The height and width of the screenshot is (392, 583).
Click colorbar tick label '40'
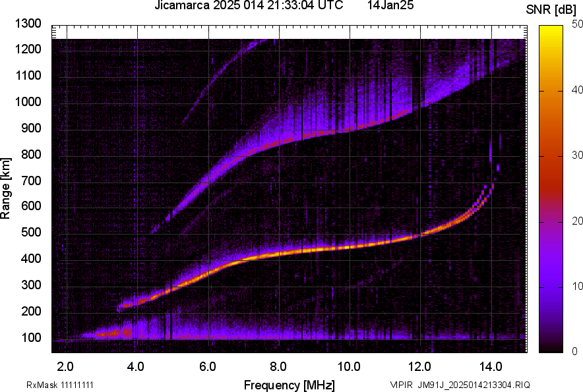577,90
